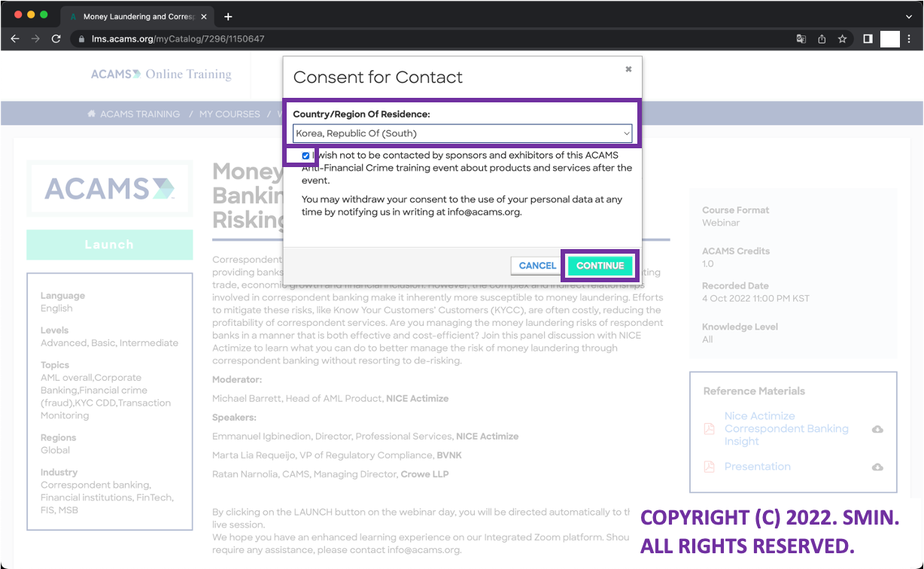Go to the ACAMS TRAINING breadcrumb
This screenshot has height=569, width=924.
140,114
